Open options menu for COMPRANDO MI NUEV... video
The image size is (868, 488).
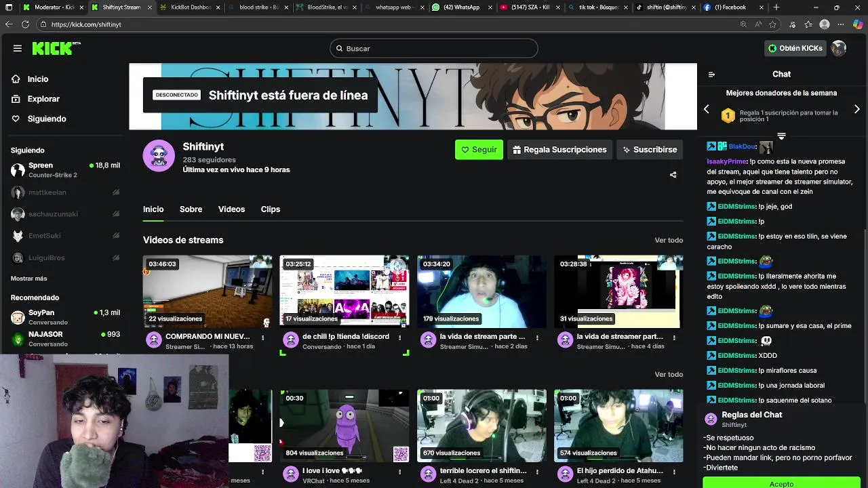coord(263,338)
